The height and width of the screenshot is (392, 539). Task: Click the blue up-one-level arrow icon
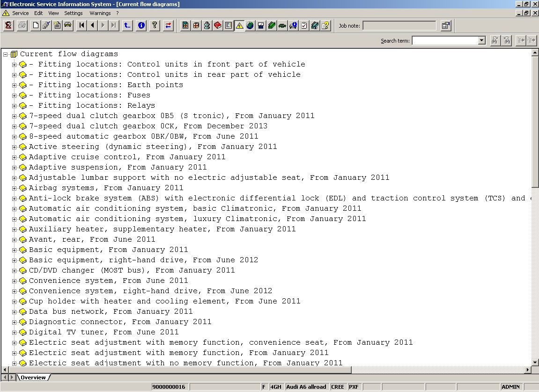127,25
